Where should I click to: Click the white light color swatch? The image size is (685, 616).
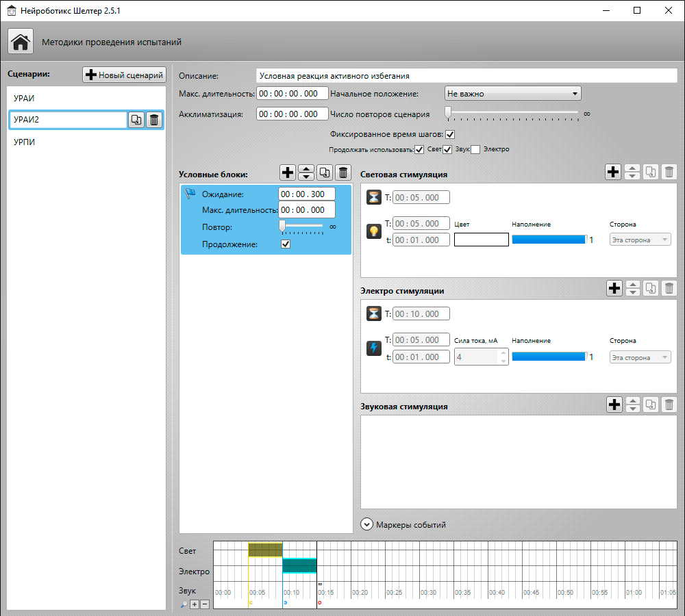pos(482,240)
